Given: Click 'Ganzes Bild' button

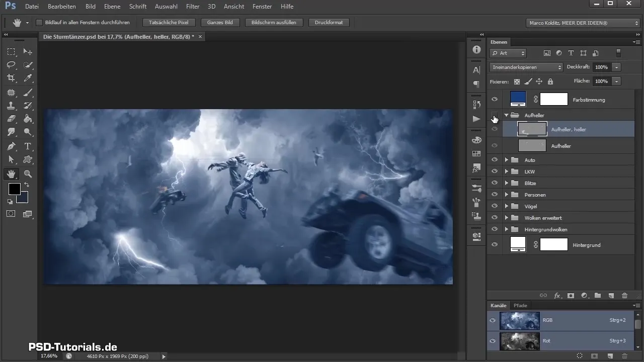Looking at the screenshot, I should (219, 23).
